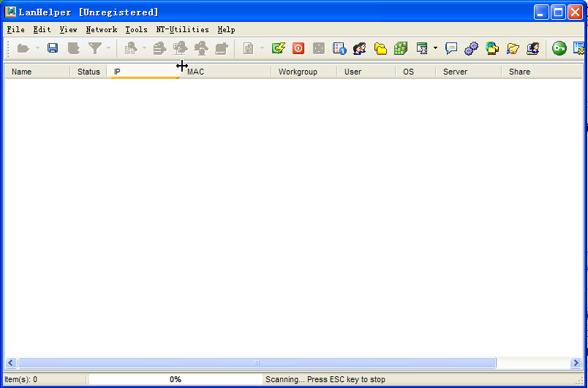Open the File menu

click(x=16, y=29)
